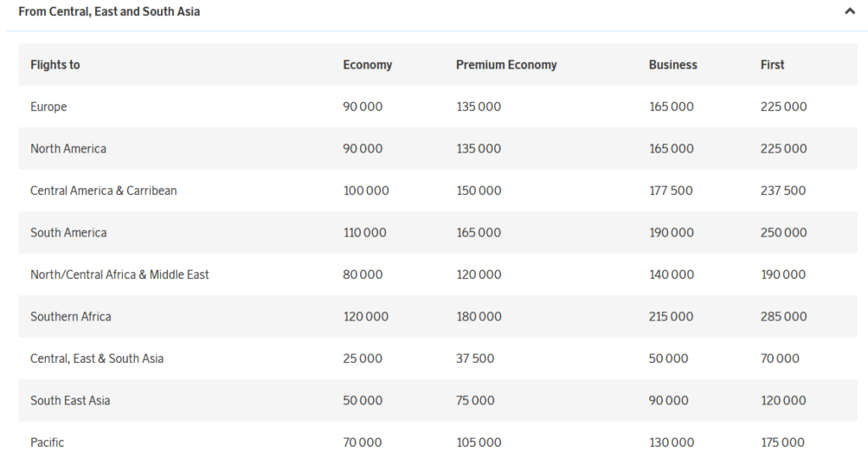
Task: Click the Southern Africa row label
Action: 70,316
